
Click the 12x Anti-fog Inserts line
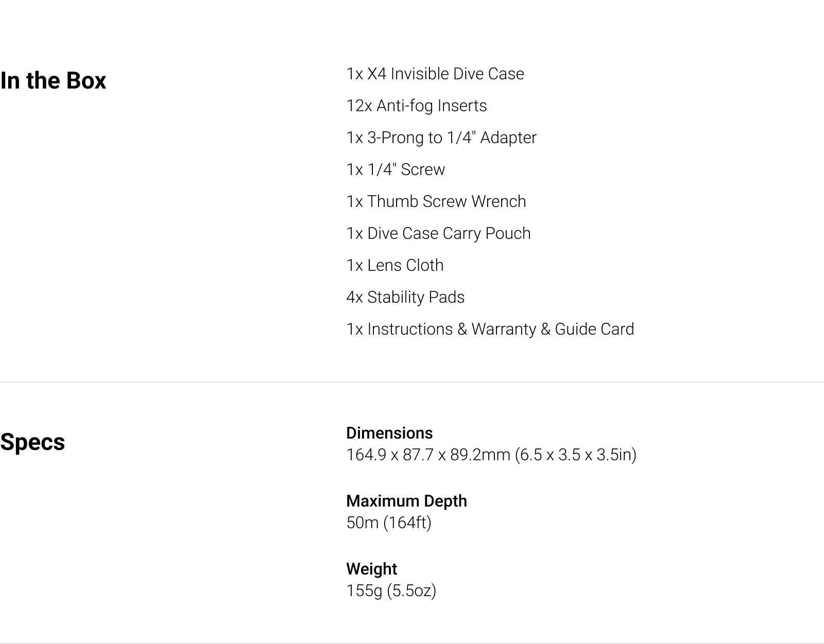[x=416, y=106]
